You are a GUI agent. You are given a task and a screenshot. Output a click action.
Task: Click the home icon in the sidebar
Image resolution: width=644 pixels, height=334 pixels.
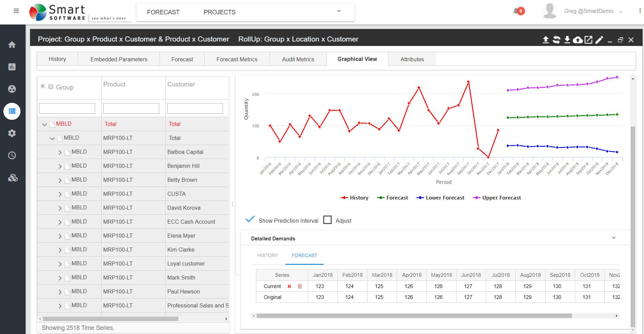click(12, 45)
